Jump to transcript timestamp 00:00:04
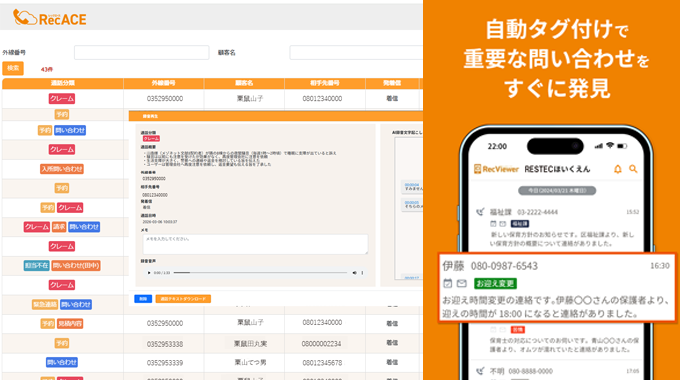The image size is (680, 380). click(412, 184)
